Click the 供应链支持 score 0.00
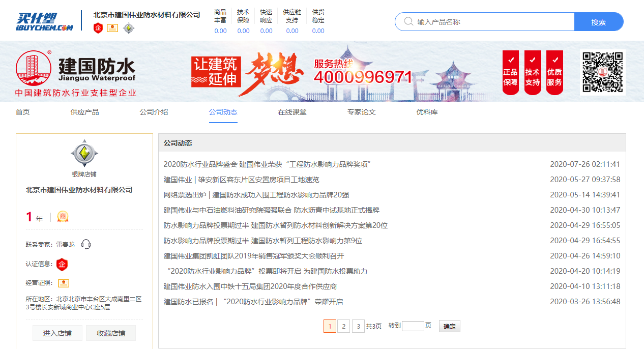644x349 pixels. coord(292,31)
